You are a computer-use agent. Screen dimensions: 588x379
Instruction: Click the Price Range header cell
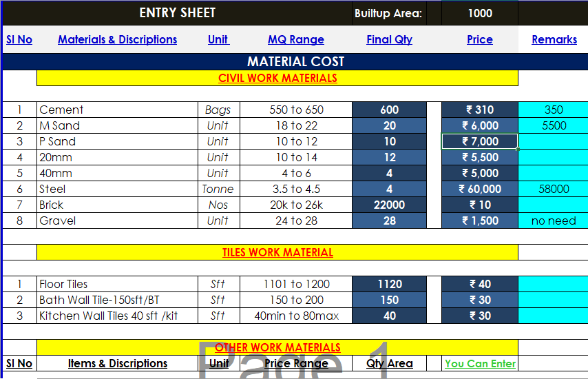[296, 363]
